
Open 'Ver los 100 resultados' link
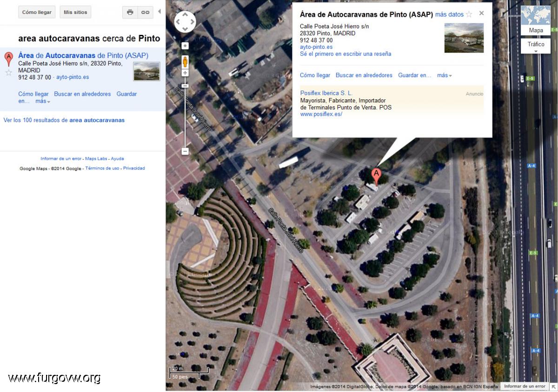pos(64,120)
